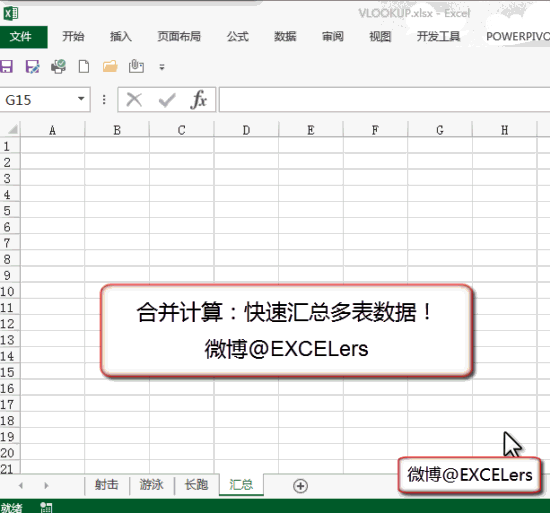Image resolution: width=550 pixels, height=513 pixels.
Task: Click the Insert Function fx icon
Action: (199, 100)
